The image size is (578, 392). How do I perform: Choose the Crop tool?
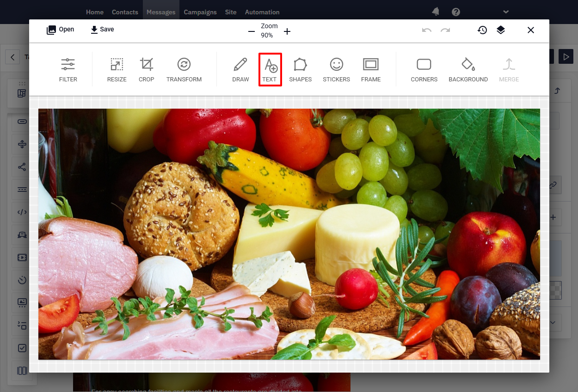pos(147,70)
